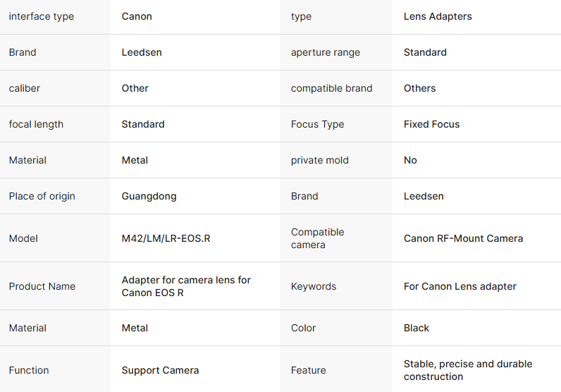Select the 'Black' color value
Screen dimensions: 561x392
click(x=417, y=328)
